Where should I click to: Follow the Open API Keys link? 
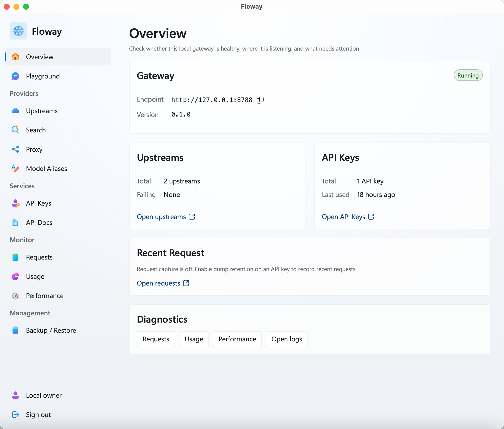348,217
